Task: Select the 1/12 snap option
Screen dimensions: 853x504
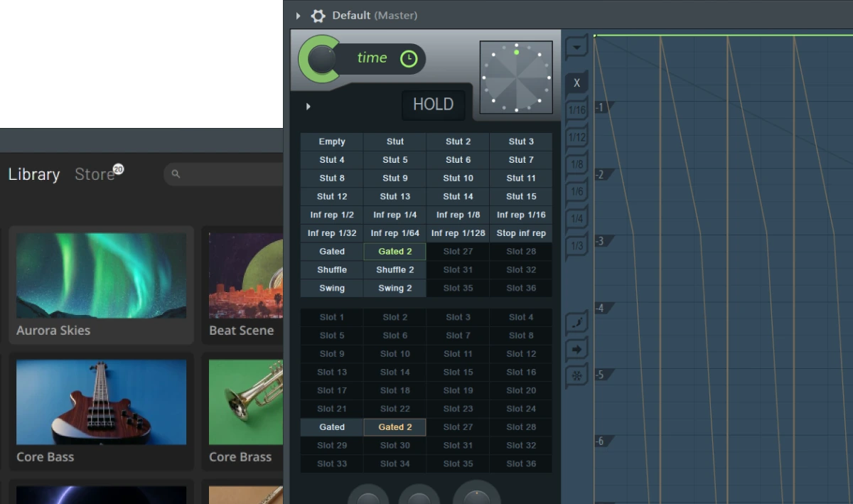Action: tap(576, 136)
